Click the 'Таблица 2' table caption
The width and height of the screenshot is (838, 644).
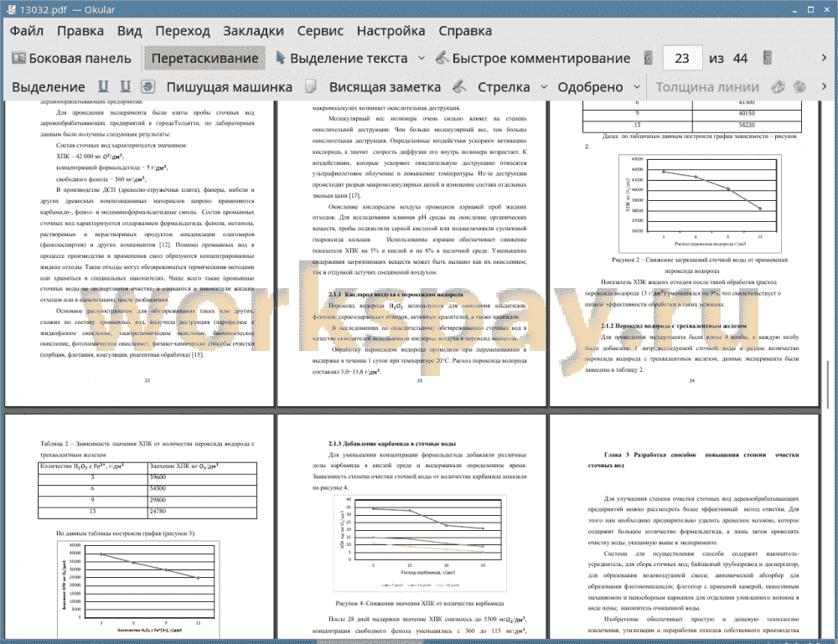(147, 449)
